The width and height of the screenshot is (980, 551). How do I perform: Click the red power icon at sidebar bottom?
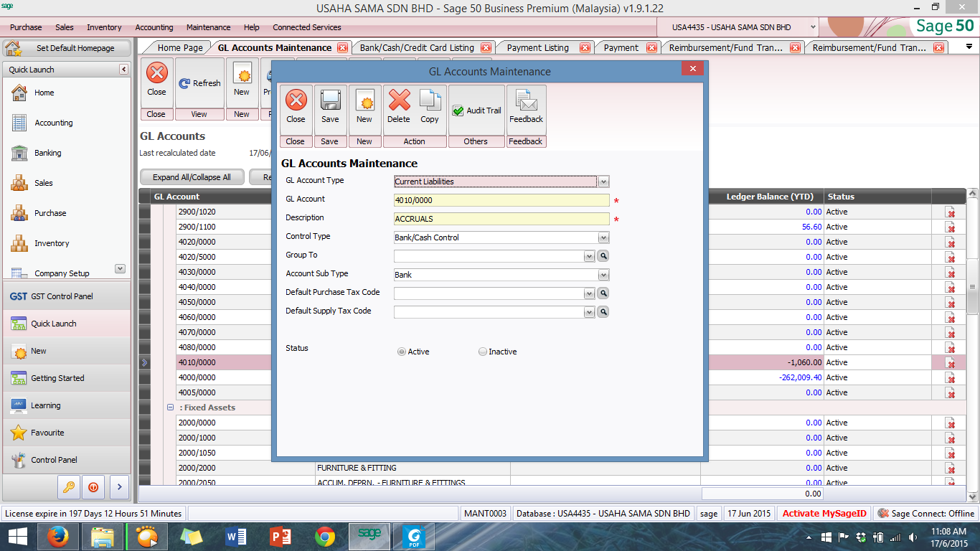[93, 487]
